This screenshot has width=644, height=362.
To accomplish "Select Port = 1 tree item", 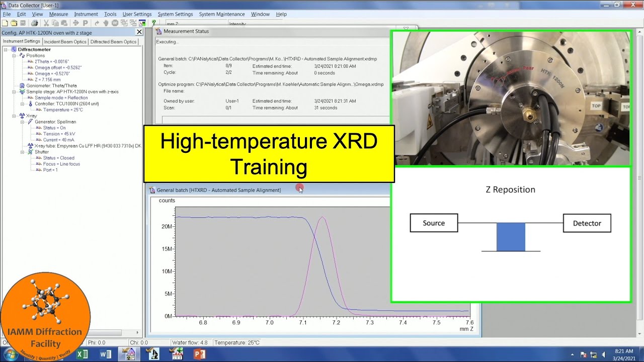I will [x=50, y=170].
